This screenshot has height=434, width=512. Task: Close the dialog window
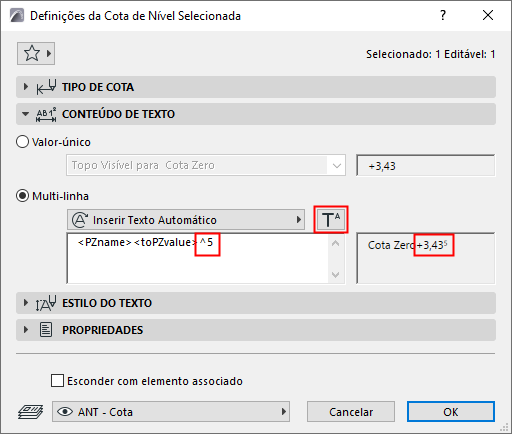[x=488, y=15]
